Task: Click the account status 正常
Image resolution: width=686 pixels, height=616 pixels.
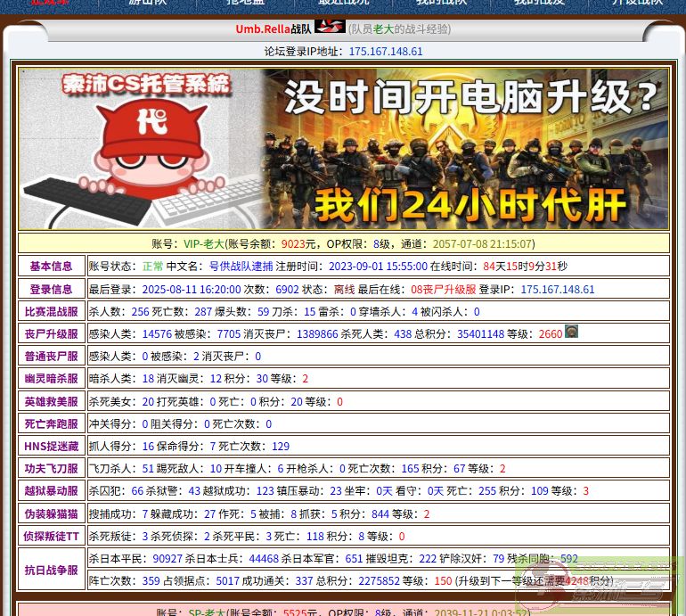Action: coord(152,267)
